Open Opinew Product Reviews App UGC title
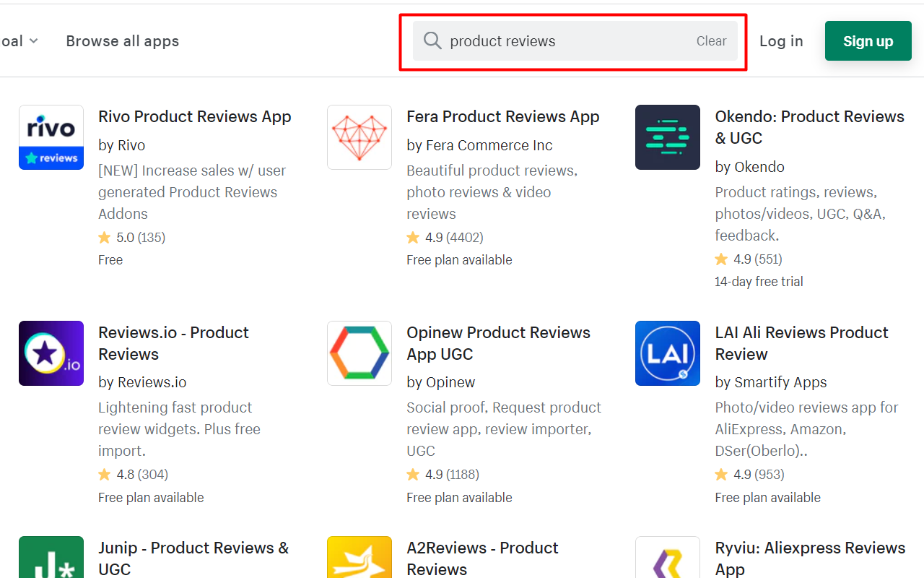 click(498, 343)
